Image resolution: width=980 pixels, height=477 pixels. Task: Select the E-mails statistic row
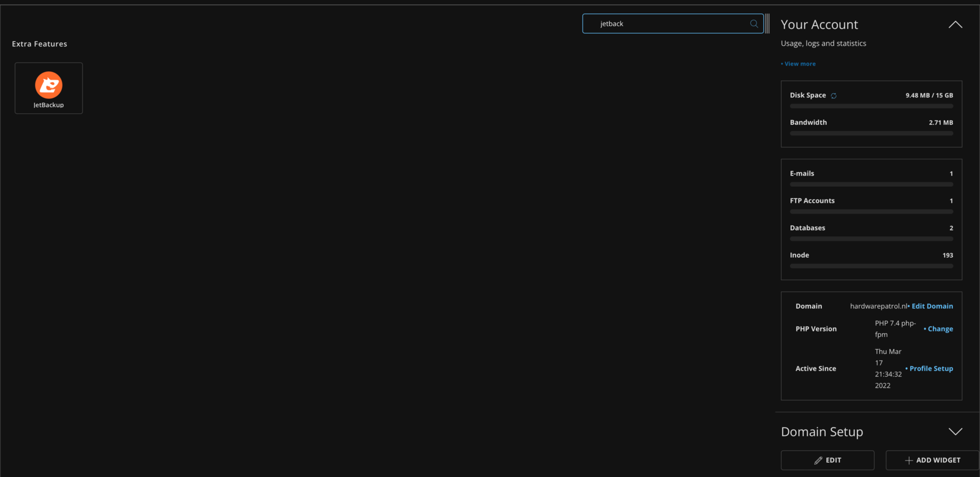[x=871, y=174]
